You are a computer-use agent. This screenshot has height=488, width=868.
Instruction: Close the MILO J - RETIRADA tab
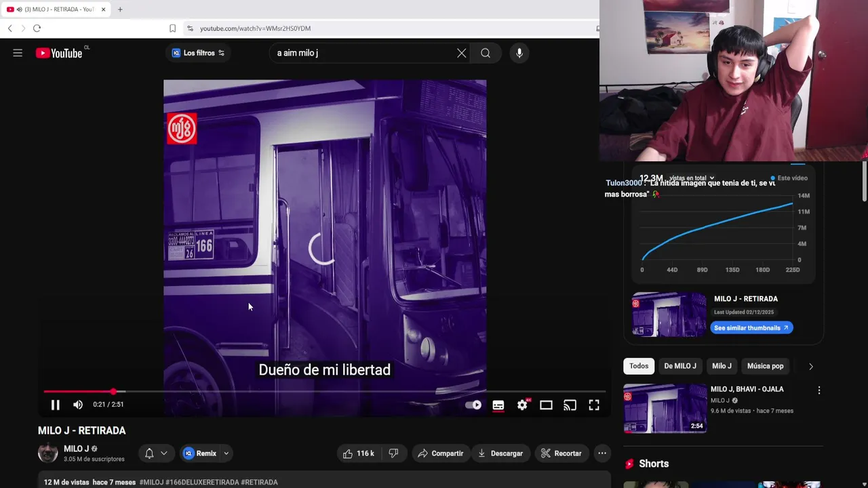[x=103, y=9]
